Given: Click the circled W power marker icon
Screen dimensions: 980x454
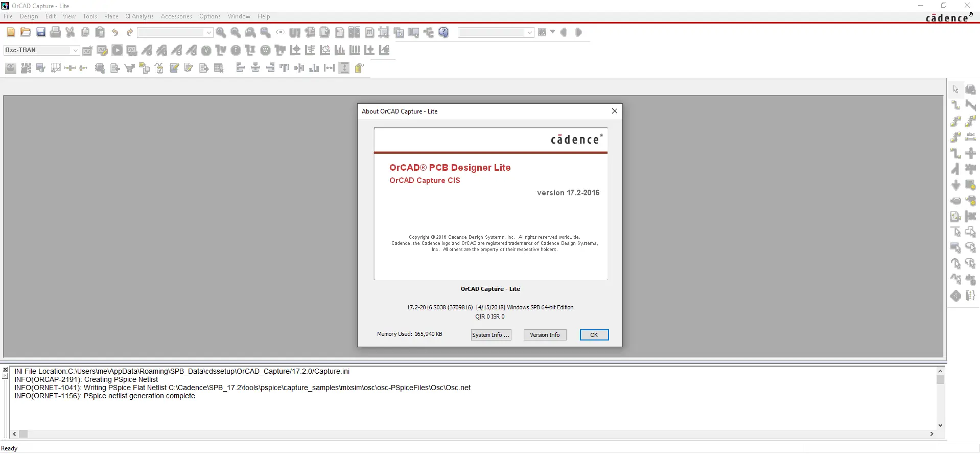Looking at the screenshot, I should 265,50.
